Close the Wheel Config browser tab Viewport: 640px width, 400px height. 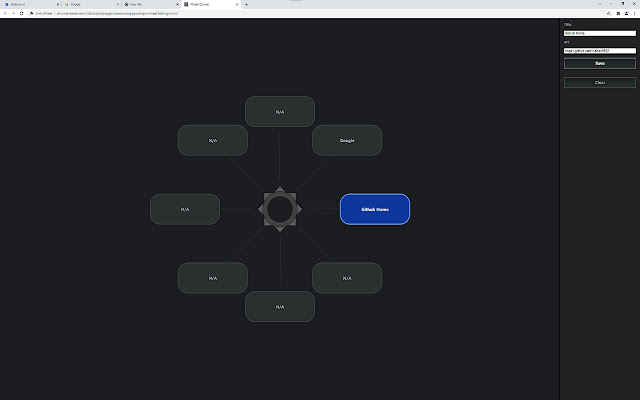tap(237, 4)
